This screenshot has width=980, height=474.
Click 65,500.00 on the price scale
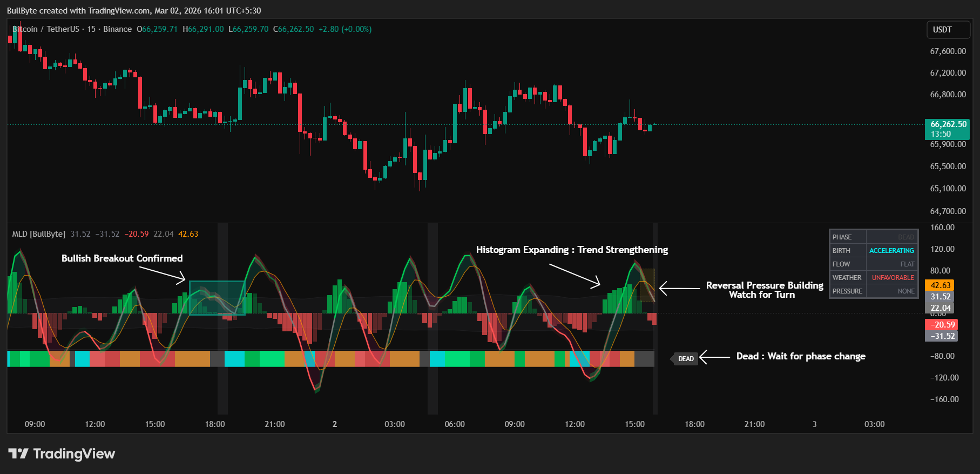[948, 166]
